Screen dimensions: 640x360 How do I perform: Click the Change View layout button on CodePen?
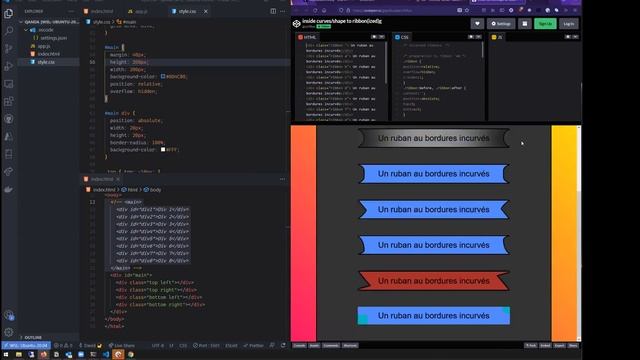[x=524, y=24]
